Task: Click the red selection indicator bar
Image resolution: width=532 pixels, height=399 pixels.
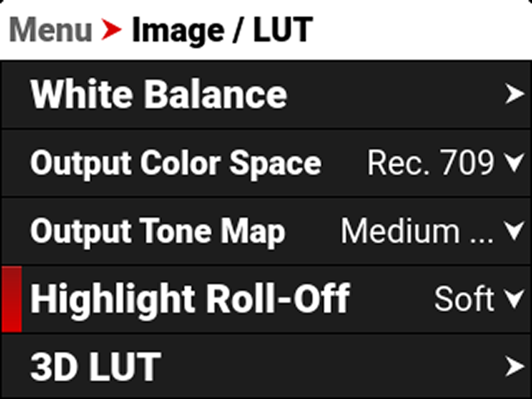Action: click(11, 298)
